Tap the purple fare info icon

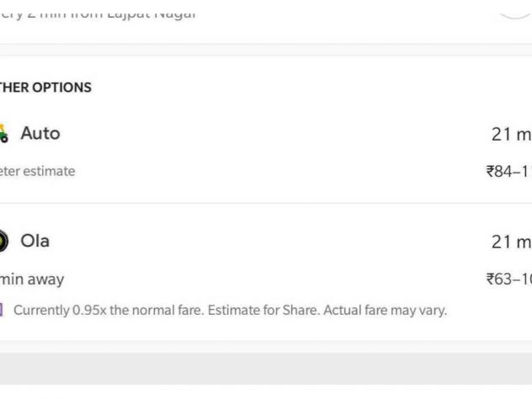pos(3,311)
